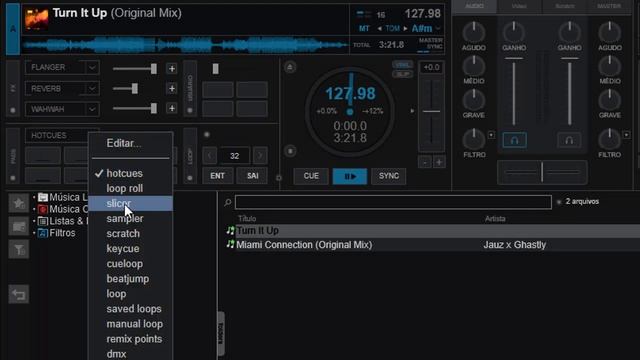Viewport: 640px width, 360px height.
Task: Turn right FILTRO knob
Action: 610,139
